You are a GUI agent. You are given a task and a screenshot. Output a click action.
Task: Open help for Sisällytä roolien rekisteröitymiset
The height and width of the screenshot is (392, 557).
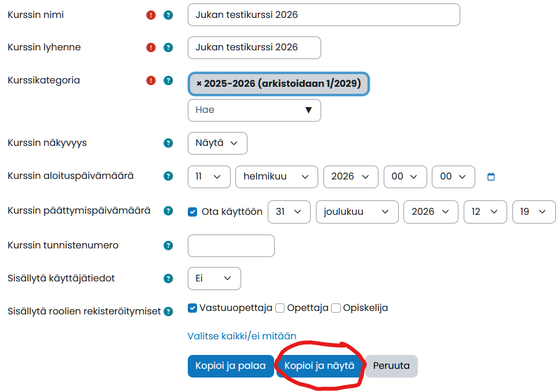[x=168, y=312]
